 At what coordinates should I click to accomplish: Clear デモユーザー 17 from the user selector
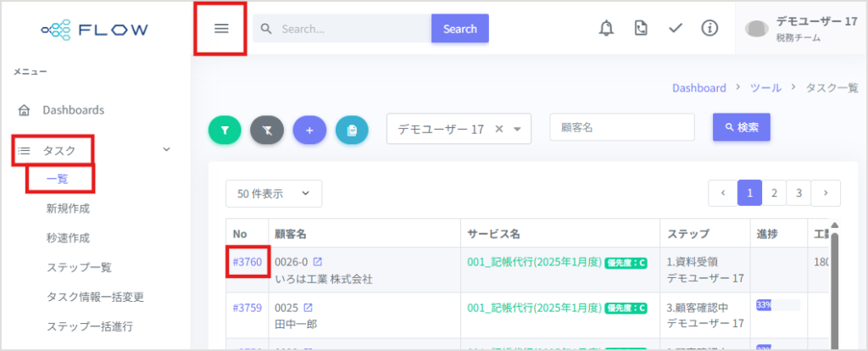[x=498, y=129]
